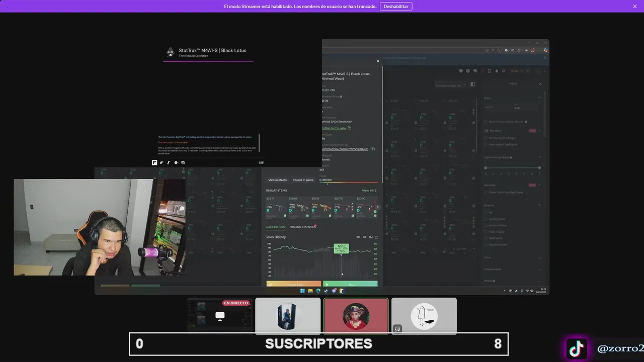
Task: Select the character pose icon in inspect panel
Action: [x=169, y=162]
